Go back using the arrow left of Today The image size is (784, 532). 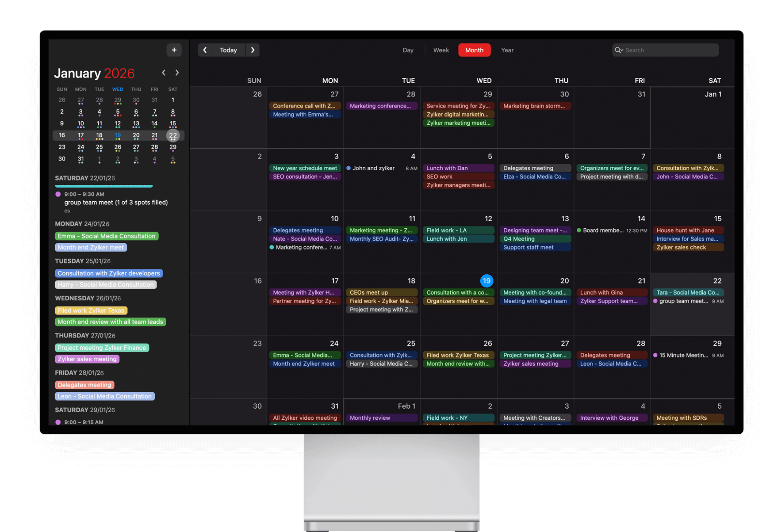[x=205, y=50]
